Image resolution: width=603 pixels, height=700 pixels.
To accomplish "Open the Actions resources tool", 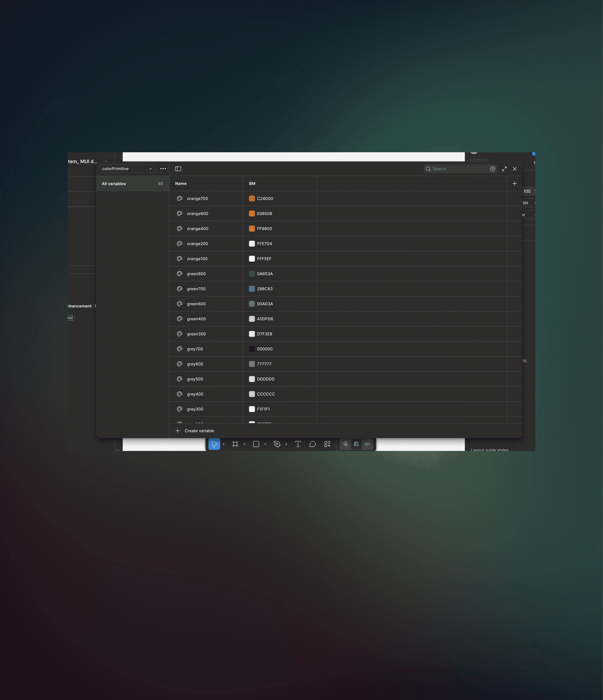I will pyautogui.click(x=327, y=444).
